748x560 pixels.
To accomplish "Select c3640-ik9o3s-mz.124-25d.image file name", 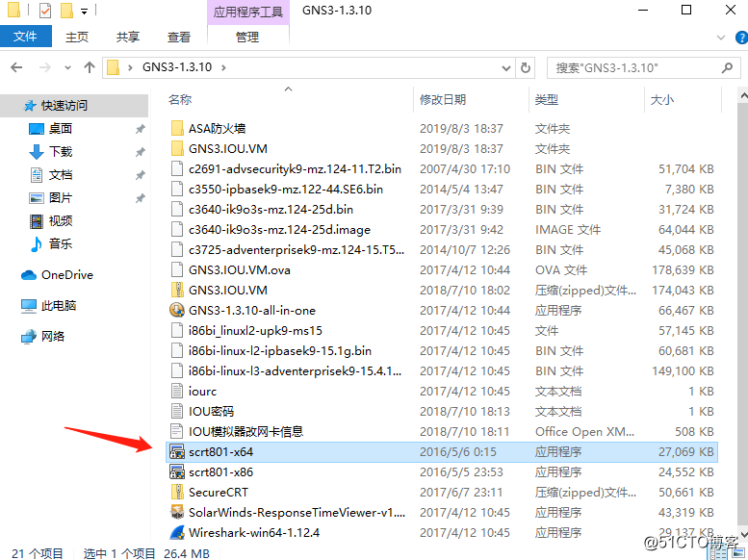I will 279,230.
